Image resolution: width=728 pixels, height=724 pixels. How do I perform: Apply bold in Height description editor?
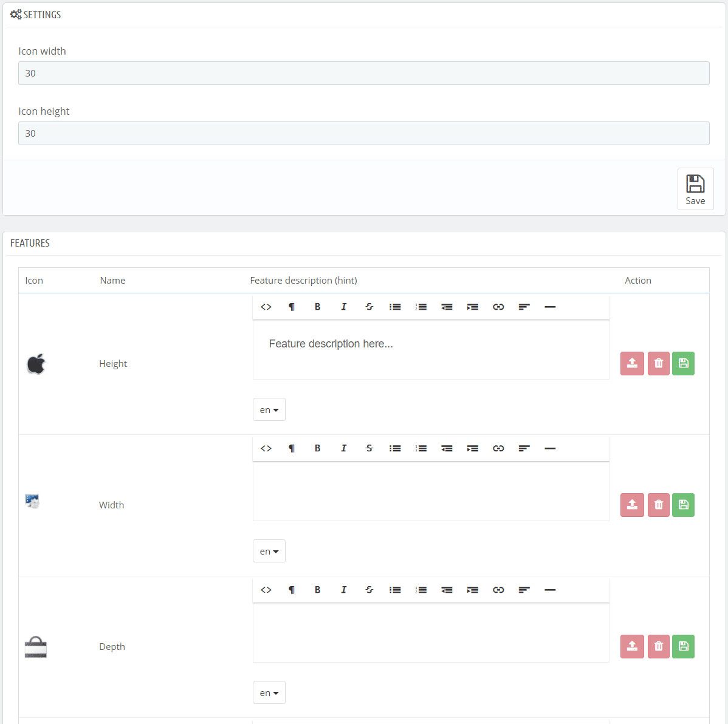(318, 307)
